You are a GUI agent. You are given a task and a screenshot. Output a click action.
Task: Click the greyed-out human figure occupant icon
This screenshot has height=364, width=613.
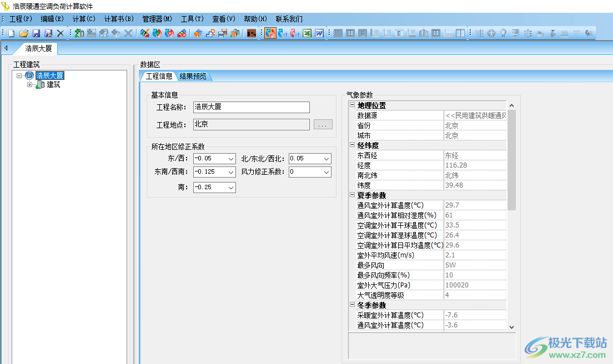coord(491,33)
